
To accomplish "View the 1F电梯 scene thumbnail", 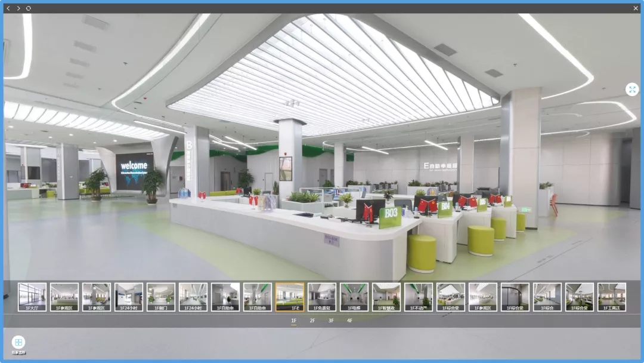I will [x=354, y=297].
